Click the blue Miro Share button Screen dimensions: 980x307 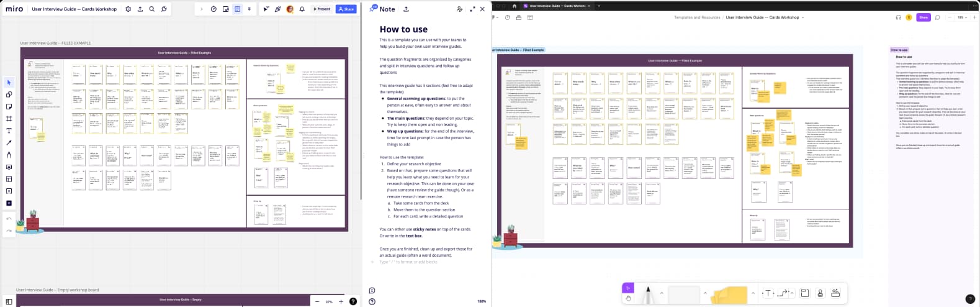[346, 9]
